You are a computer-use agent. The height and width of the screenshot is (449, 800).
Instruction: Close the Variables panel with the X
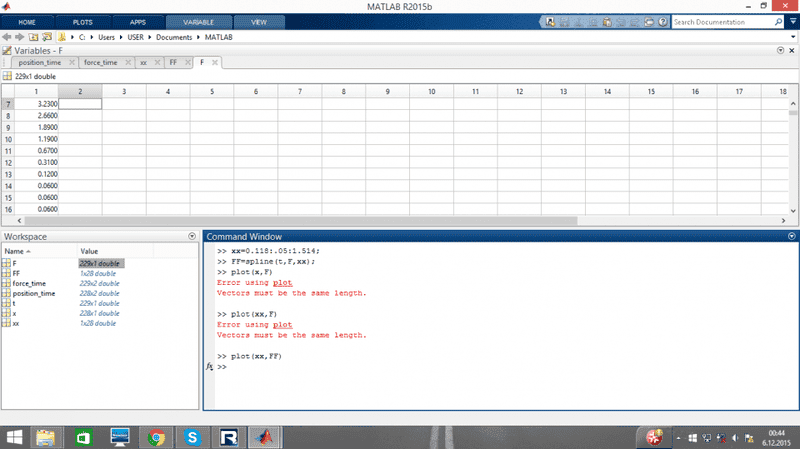pos(791,50)
